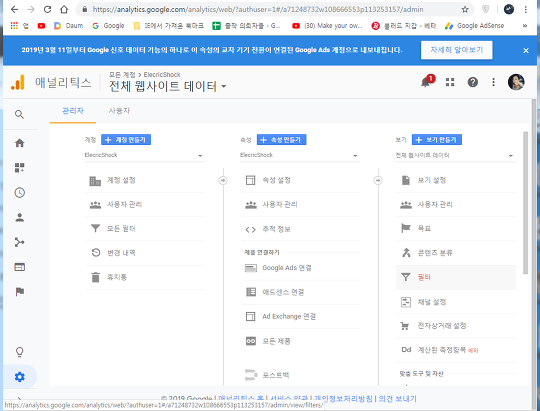Open Realtime clock sidebar icon
Viewport: 540px width, 411px height.
pyautogui.click(x=20, y=192)
